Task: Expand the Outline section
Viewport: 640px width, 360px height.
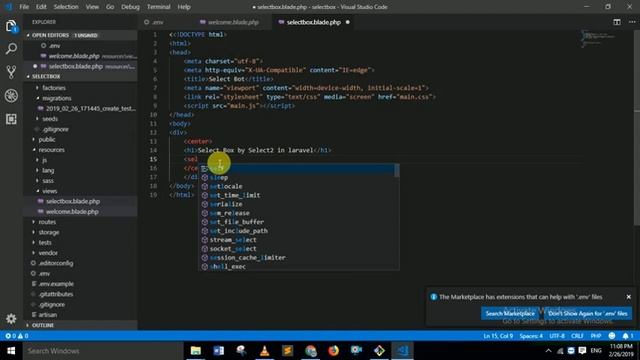Action: pyautogui.click(x=43, y=325)
